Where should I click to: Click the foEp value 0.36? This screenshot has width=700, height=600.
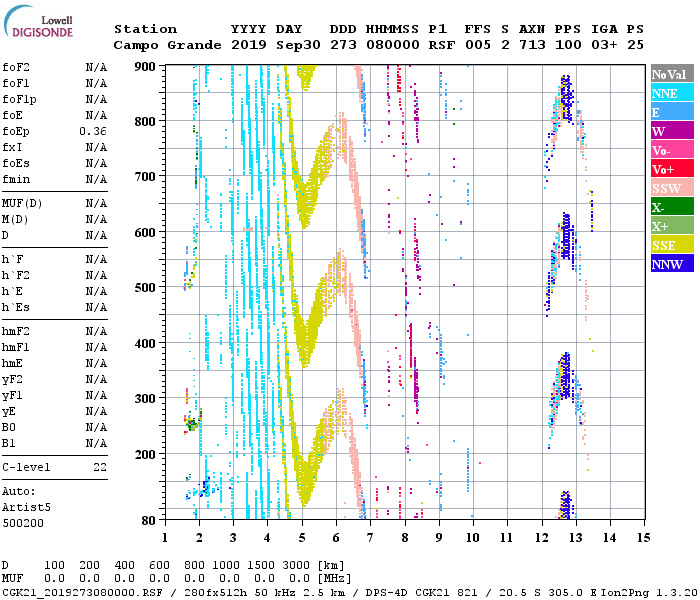(93, 131)
